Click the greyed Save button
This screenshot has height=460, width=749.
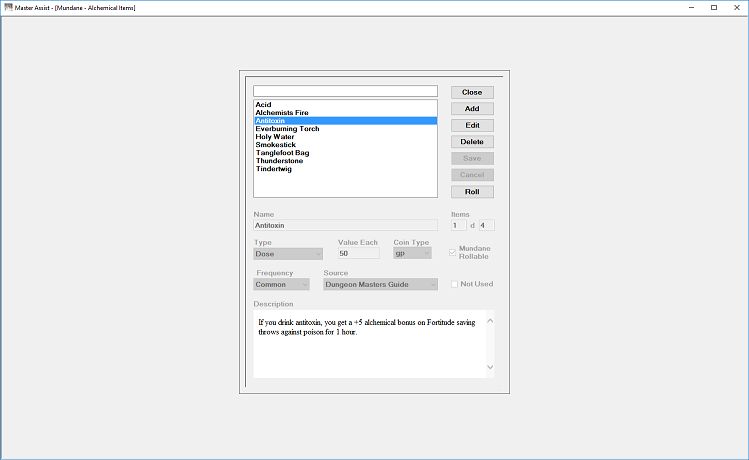coord(472,158)
